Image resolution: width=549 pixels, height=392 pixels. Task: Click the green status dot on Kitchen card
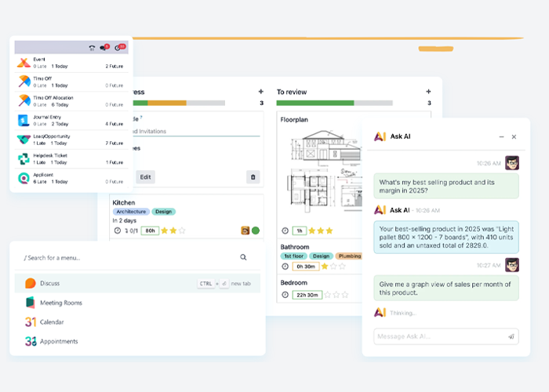pyautogui.click(x=256, y=230)
